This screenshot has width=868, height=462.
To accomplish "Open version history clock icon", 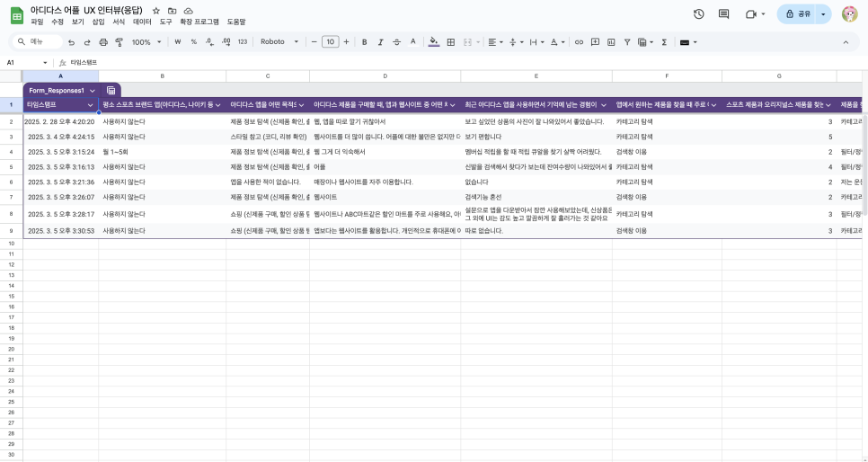I will click(698, 14).
